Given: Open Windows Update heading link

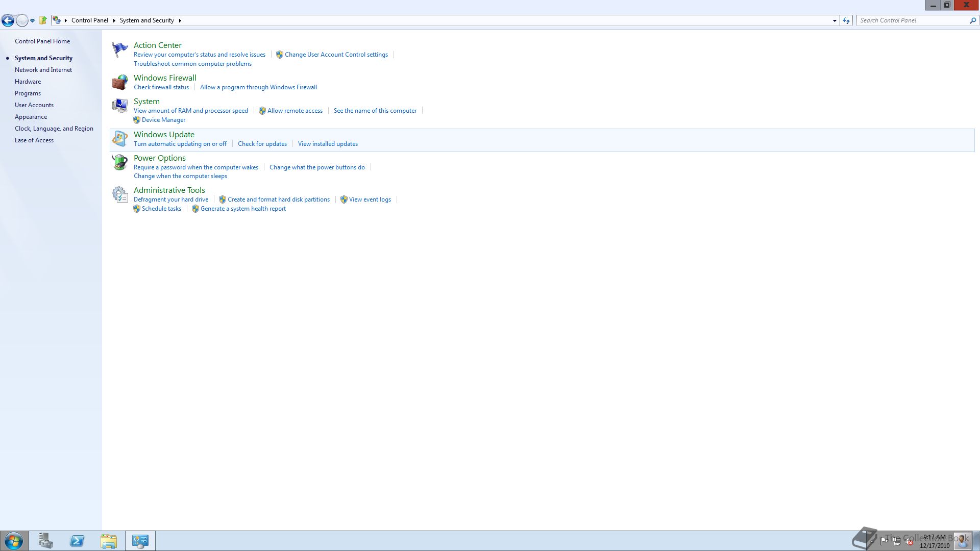Looking at the screenshot, I should (164, 135).
